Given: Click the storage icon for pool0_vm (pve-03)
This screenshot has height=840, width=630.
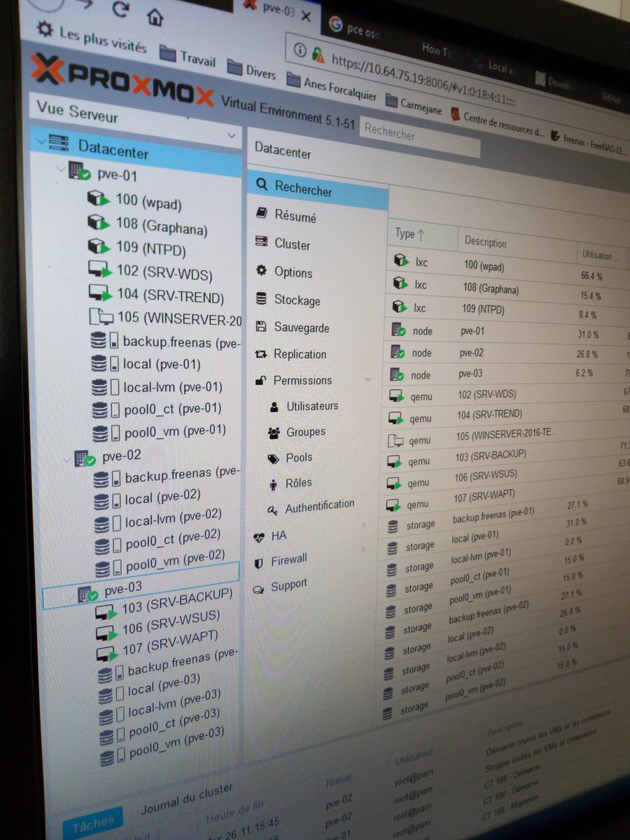Looking at the screenshot, I should click(x=113, y=756).
